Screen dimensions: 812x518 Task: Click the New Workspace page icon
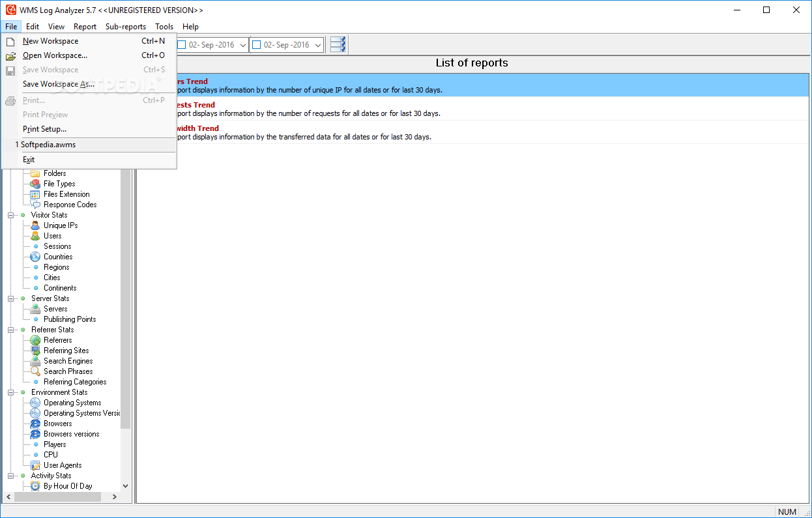point(10,41)
